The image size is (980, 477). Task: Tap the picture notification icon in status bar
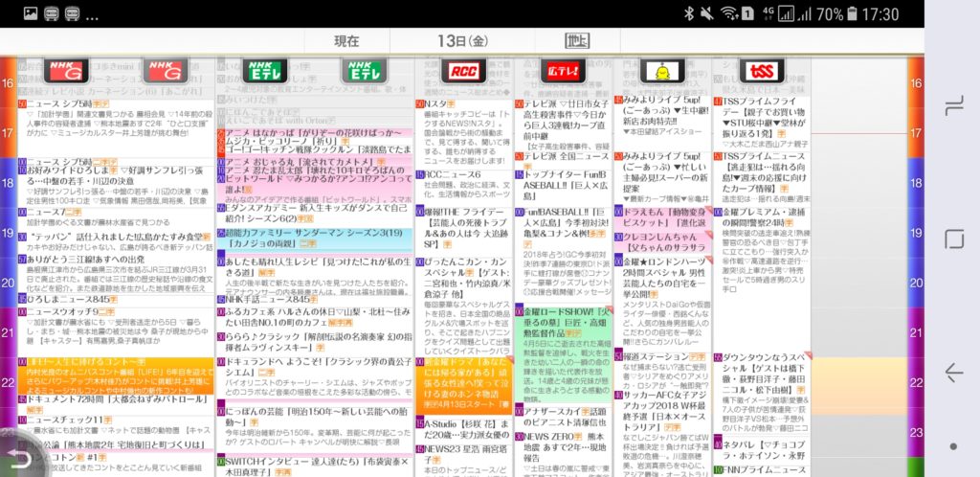(31, 13)
